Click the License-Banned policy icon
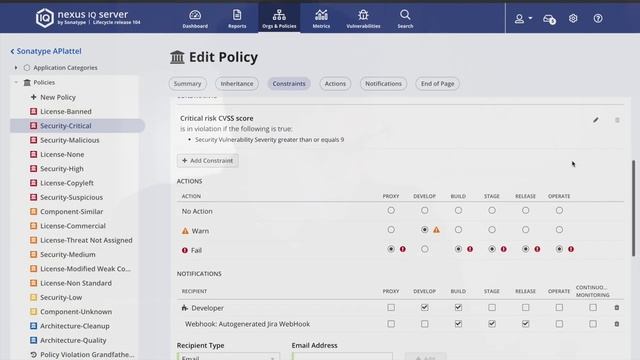This screenshot has height=360, width=640. (x=33, y=111)
